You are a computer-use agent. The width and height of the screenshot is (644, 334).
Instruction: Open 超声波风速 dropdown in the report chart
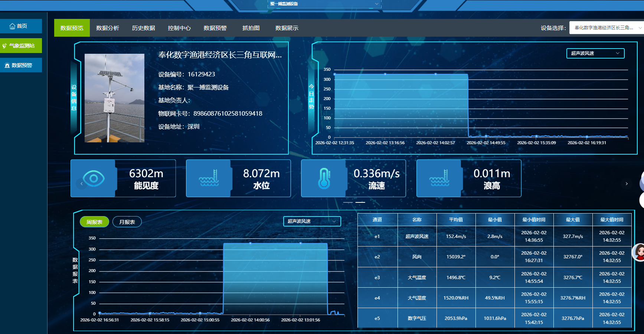pos(312,221)
